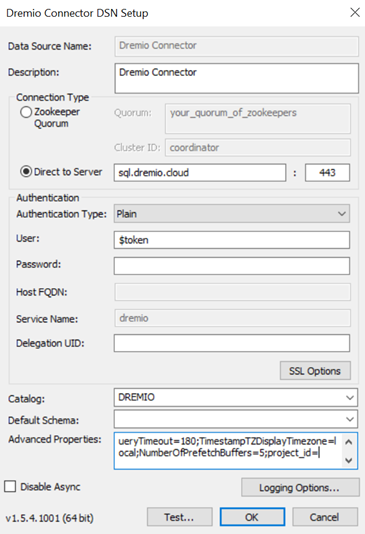
Task: Click the Password input field
Action: pos(232,266)
